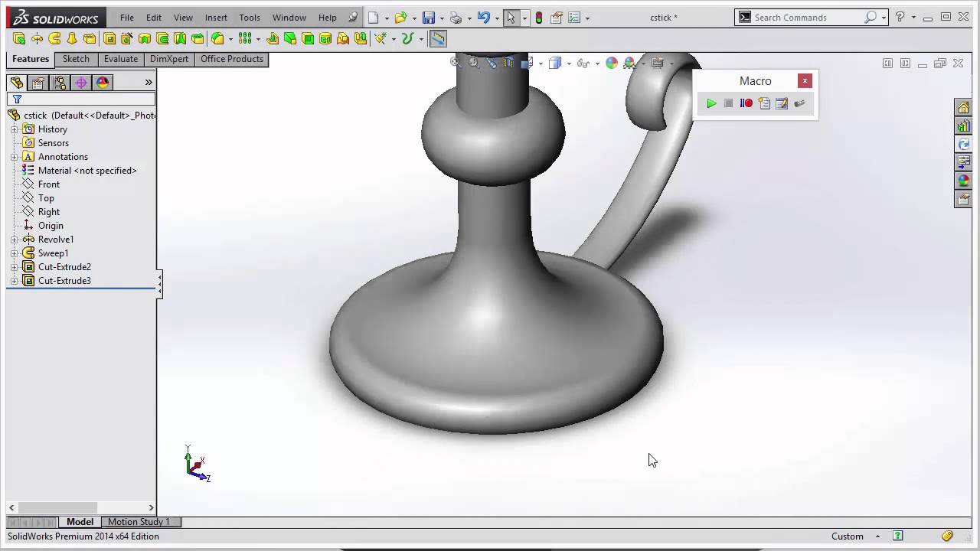
Task: Open the Tools menu
Action: (x=250, y=18)
